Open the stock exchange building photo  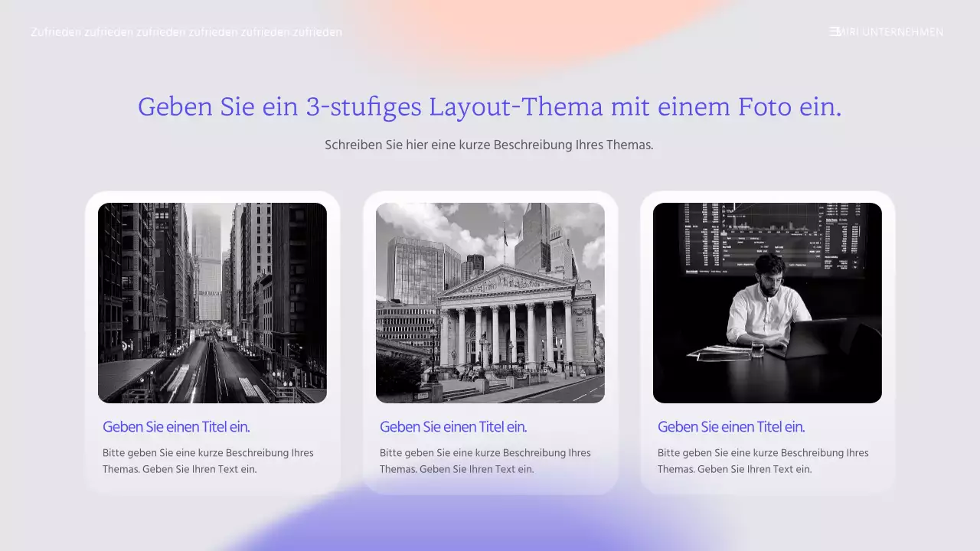point(490,302)
